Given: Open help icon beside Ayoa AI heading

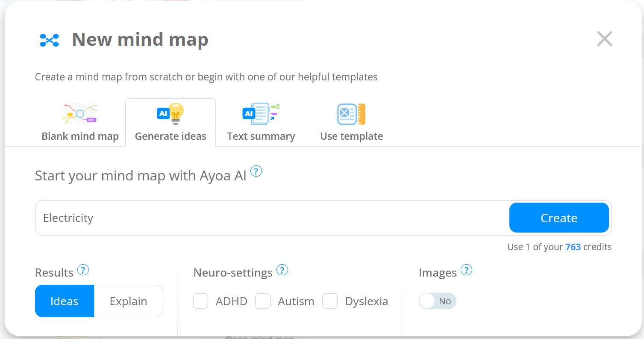Looking at the screenshot, I should (256, 171).
